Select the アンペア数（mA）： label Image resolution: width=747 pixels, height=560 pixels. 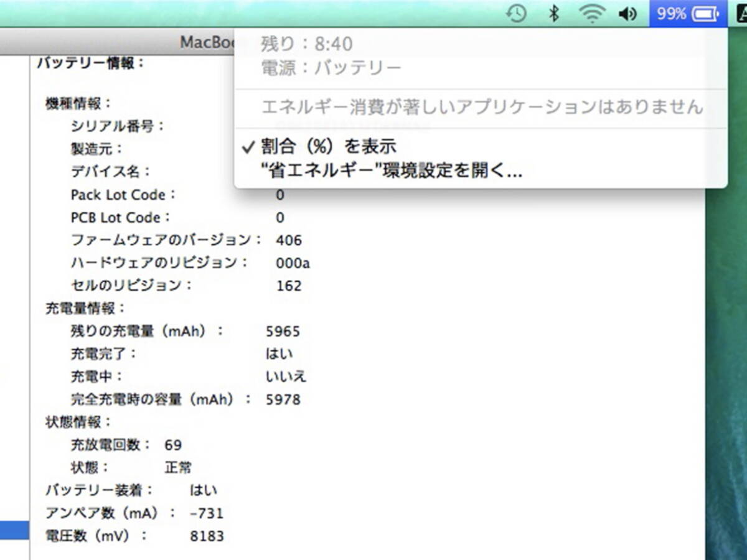(x=111, y=513)
